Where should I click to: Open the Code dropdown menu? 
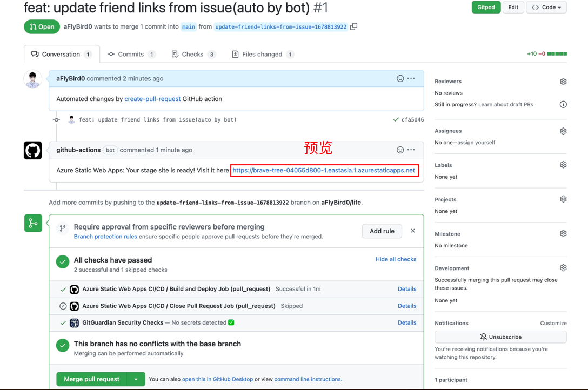coord(546,8)
